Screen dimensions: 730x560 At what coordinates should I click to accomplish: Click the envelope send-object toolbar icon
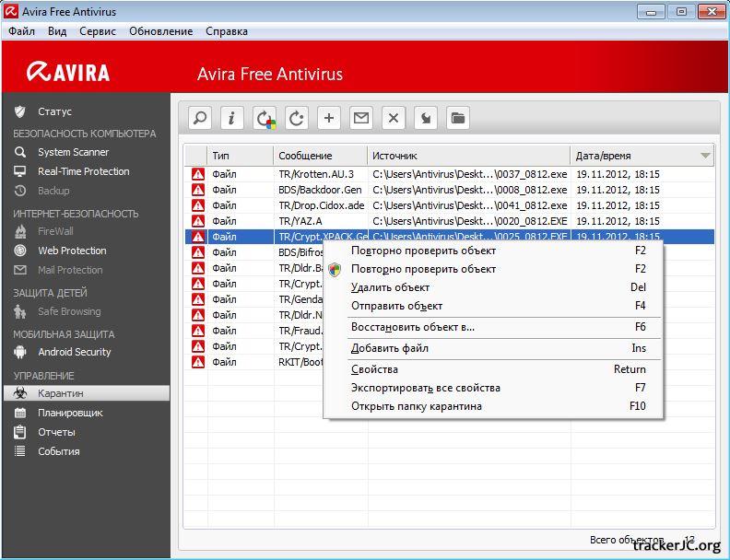(x=361, y=118)
